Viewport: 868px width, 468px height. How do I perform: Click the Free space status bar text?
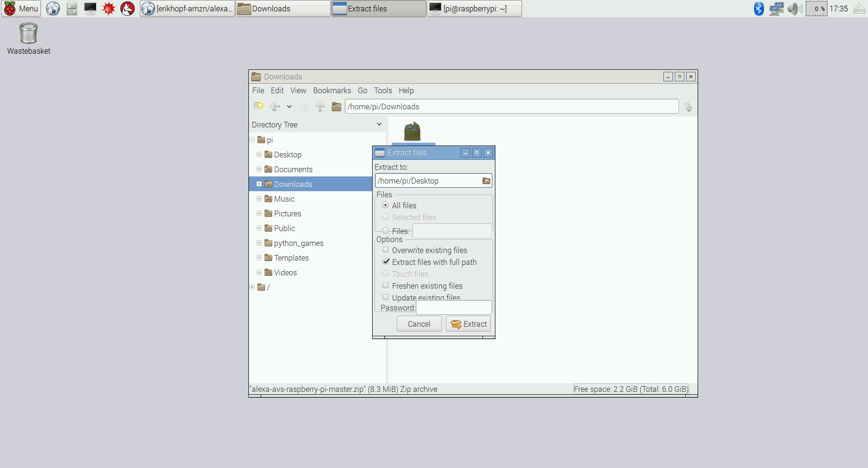tap(631, 389)
